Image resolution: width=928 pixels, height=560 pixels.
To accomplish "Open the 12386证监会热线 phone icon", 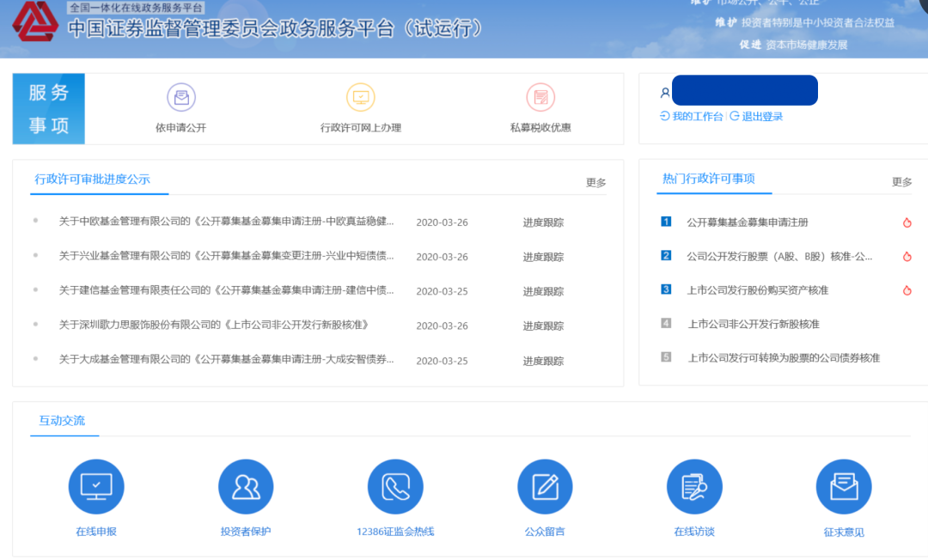I will coord(395,487).
